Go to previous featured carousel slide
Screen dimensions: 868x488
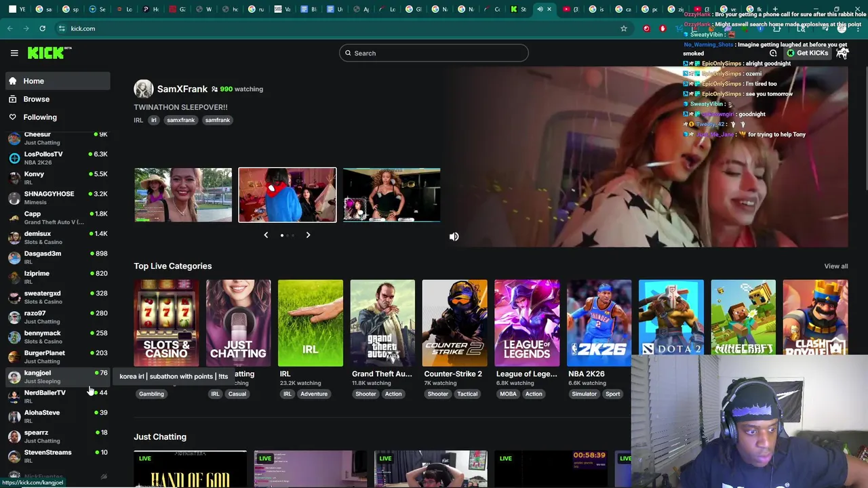coord(266,235)
